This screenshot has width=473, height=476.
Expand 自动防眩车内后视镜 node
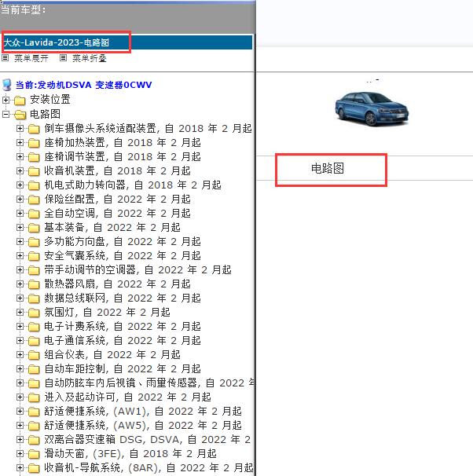(20, 383)
